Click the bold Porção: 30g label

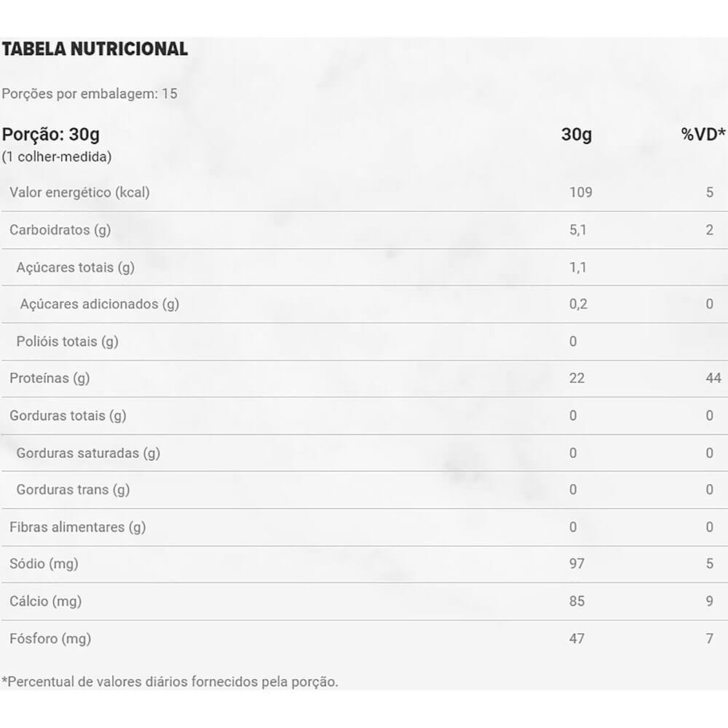(x=51, y=135)
